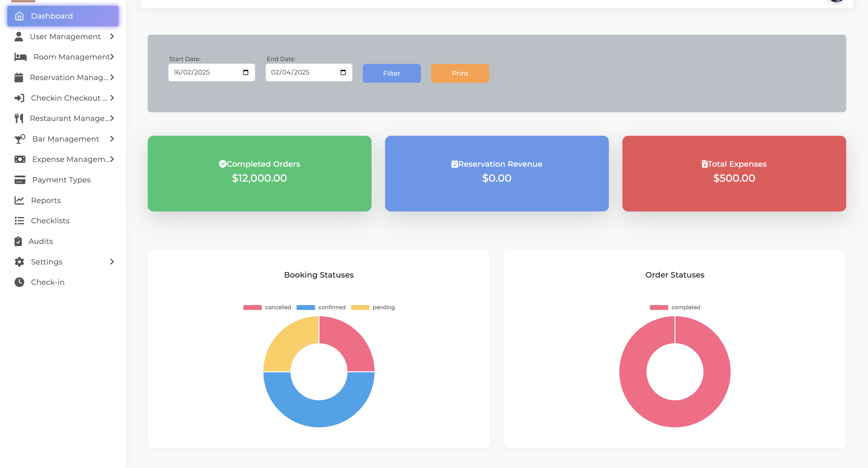Click the Filter button

tap(391, 73)
